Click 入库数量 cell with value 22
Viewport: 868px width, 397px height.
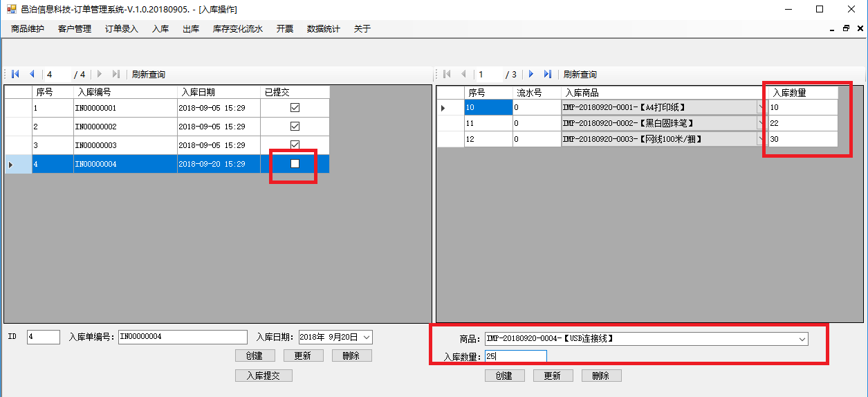click(803, 123)
